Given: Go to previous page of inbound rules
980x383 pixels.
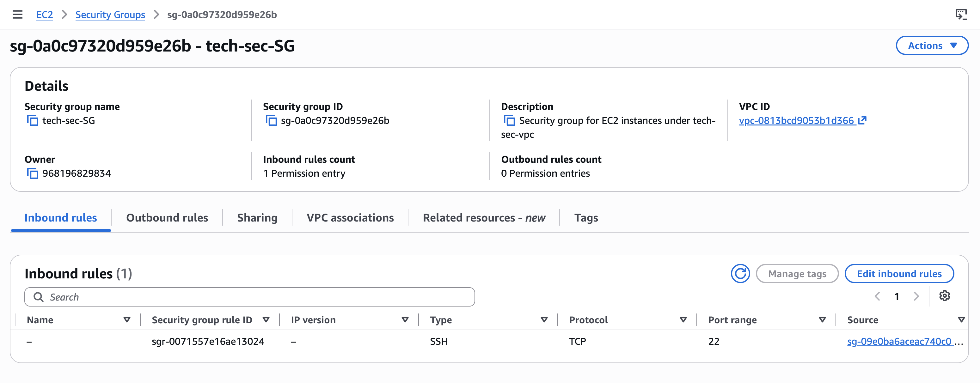Looking at the screenshot, I should pyautogui.click(x=877, y=296).
